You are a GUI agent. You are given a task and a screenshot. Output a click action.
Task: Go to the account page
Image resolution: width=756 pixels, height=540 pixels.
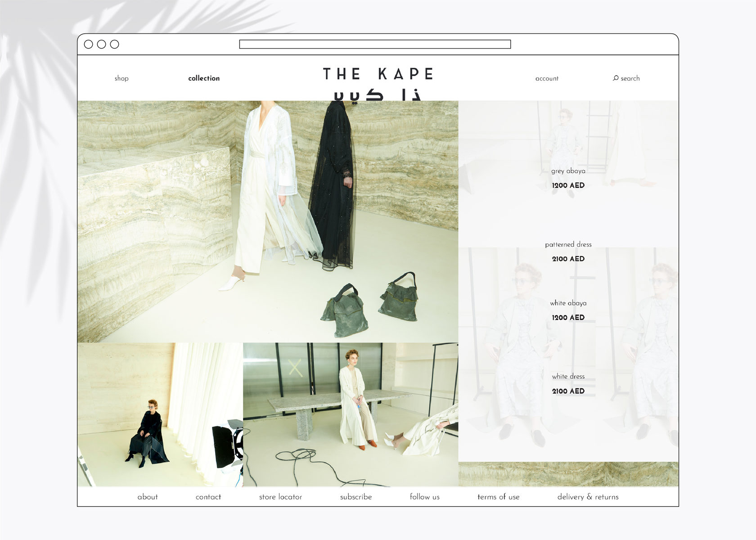click(547, 78)
